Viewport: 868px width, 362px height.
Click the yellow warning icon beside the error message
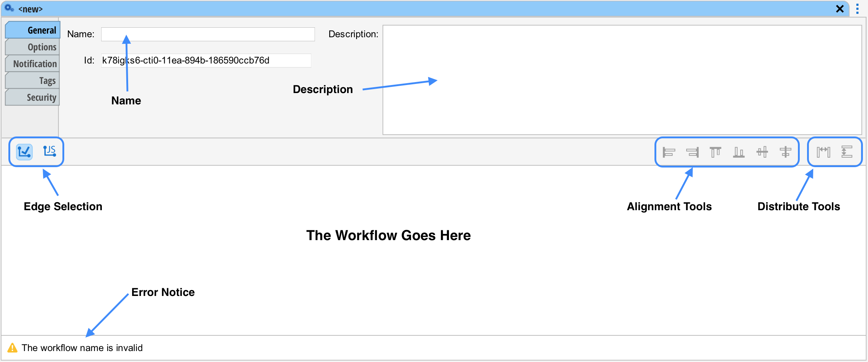click(12, 348)
